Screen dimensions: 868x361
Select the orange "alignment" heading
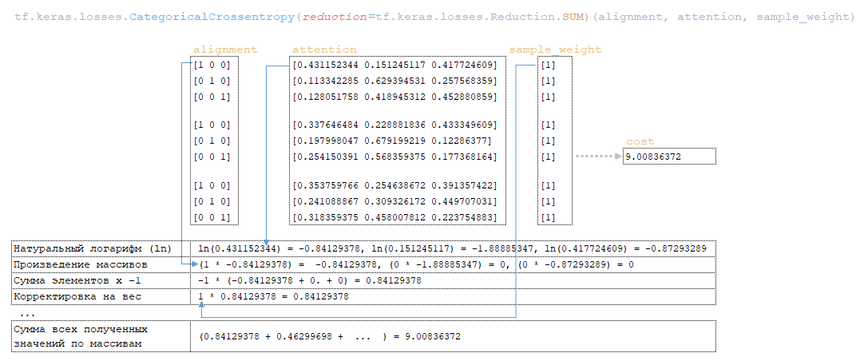pyautogui.click(x=224, y=50)
